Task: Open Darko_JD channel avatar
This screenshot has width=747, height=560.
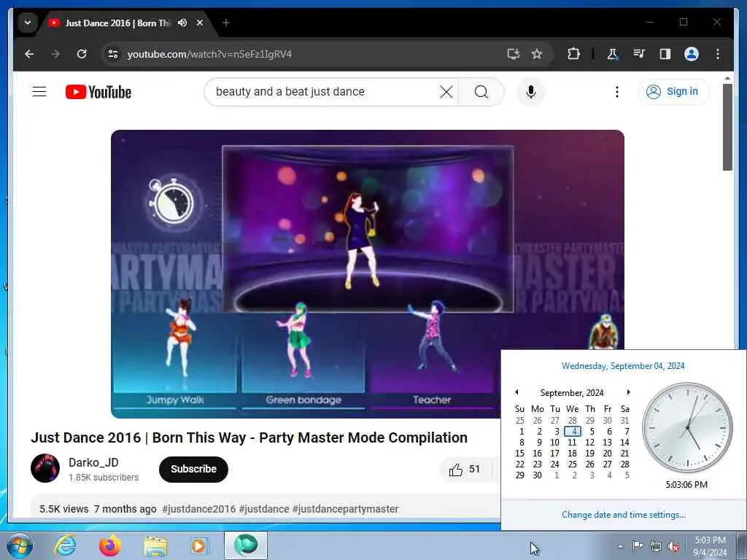Action: 45,468
